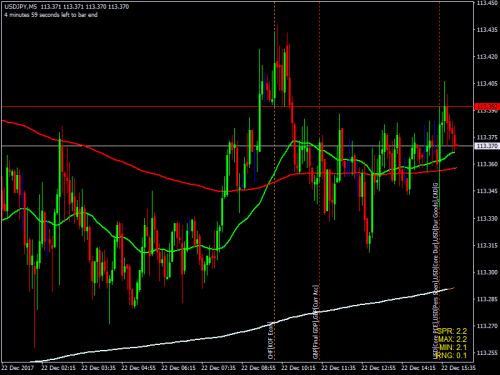Select the 22 Dec 02:15 time label
This screenshot has width=500, height=375.
[58, 368]
